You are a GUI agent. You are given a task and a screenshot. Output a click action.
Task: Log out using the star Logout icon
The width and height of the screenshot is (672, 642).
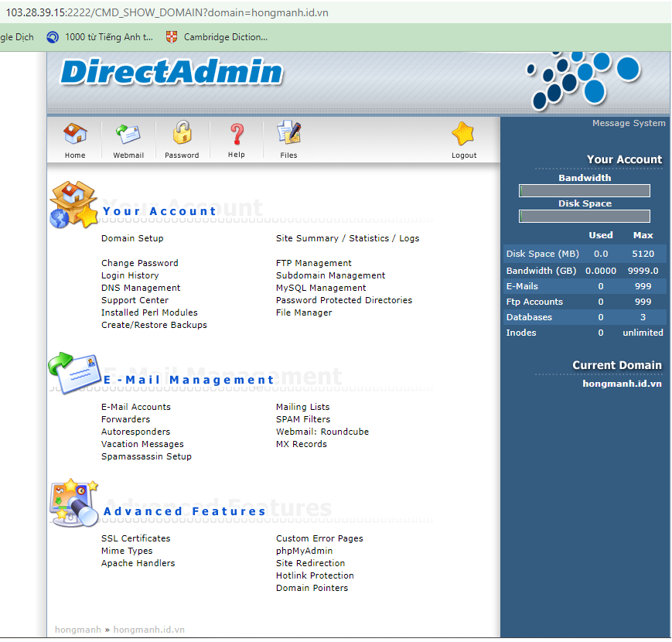click(463, 134)
